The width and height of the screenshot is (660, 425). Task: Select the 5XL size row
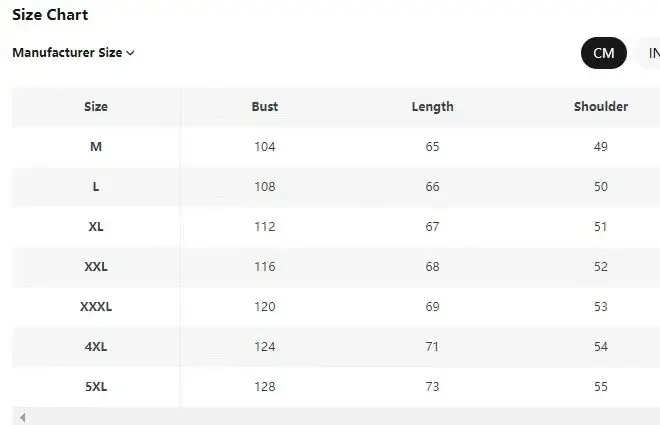coord(96,387)
